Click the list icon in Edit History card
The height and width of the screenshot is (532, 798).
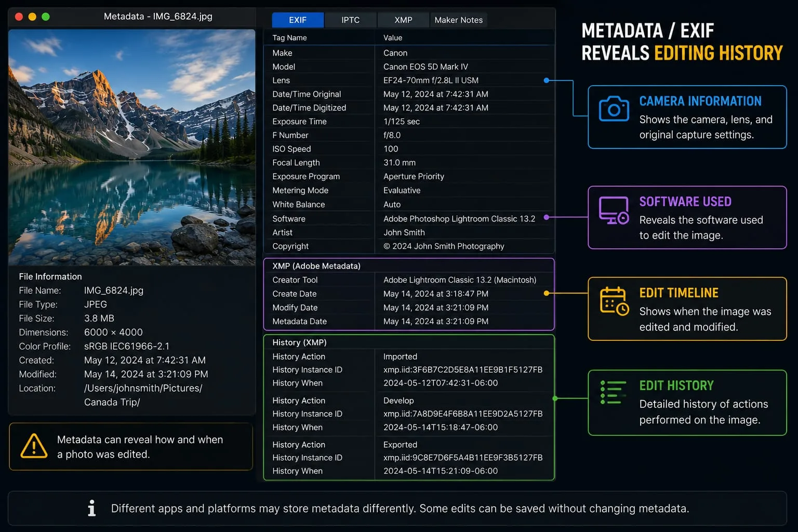click(x=613, y=392)
